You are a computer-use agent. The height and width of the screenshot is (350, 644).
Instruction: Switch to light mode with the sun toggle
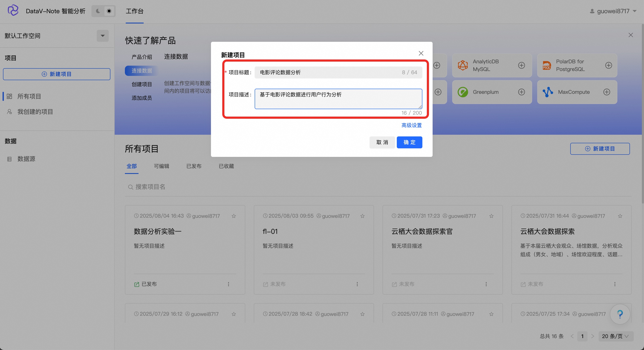[109, 11]
